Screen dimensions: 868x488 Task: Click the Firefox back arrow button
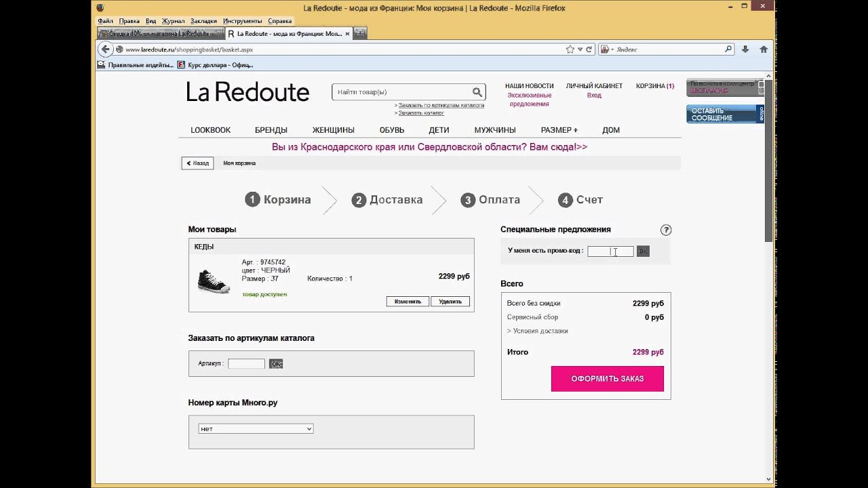pyautogui.click(x=105, y=49)
